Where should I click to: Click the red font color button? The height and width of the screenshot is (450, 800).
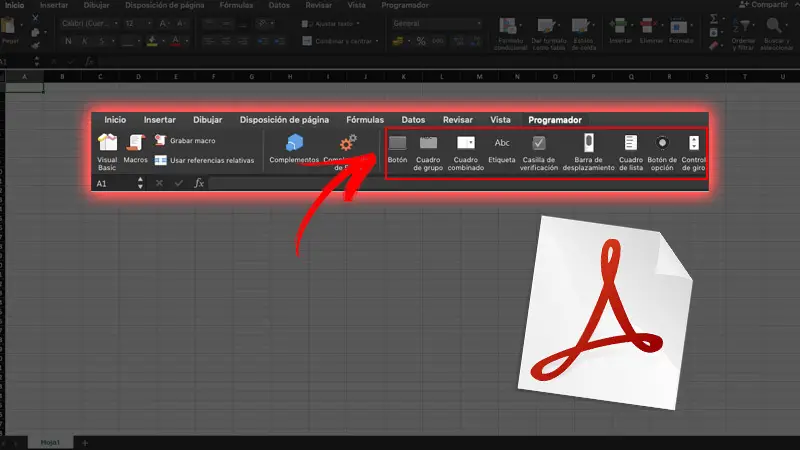pos(176,41)
